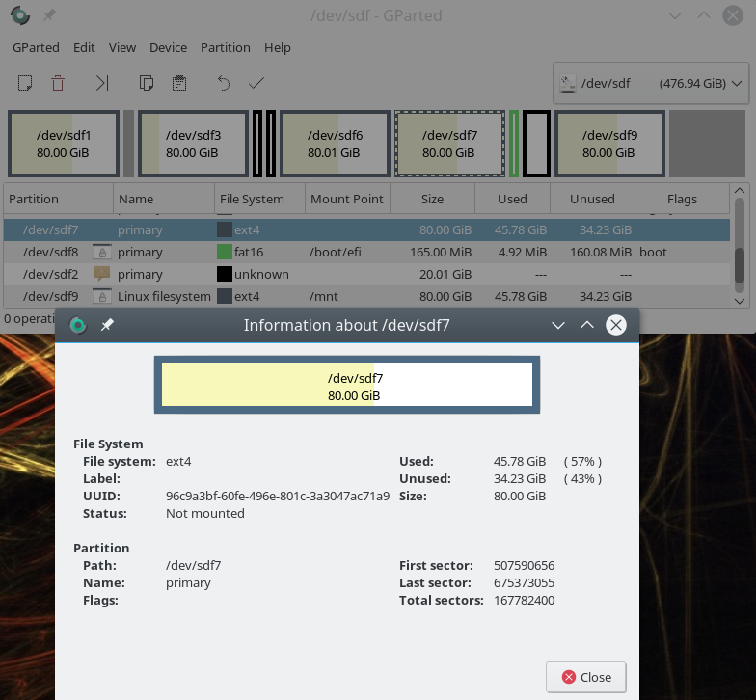Click the partition list scrollbar thumb
Screen dimensions: 756x700
tap(739, 265)
